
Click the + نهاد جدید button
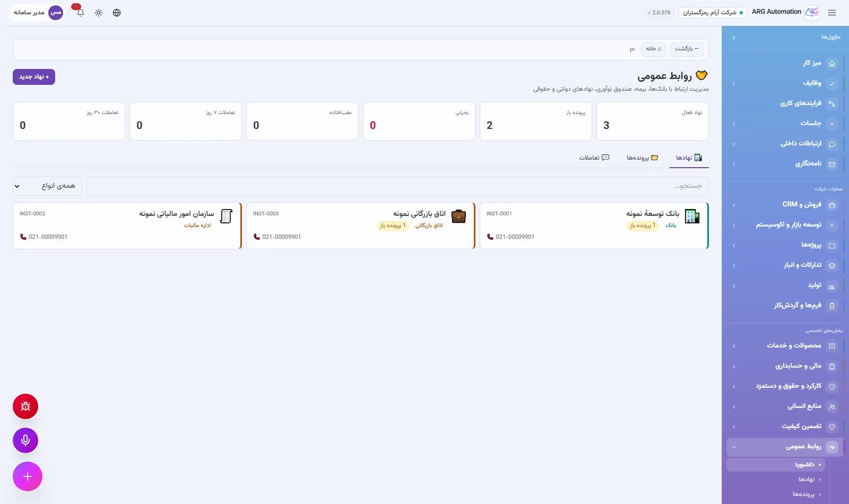point(34,77)
